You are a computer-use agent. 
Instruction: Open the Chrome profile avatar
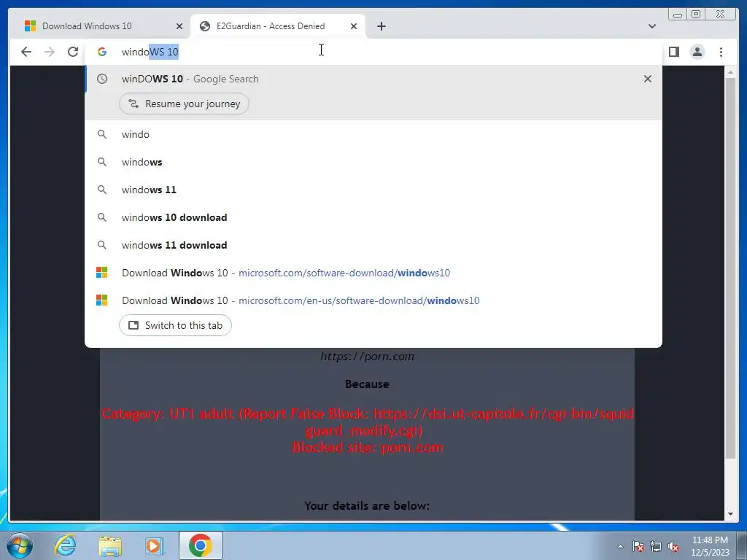[697, 52]
